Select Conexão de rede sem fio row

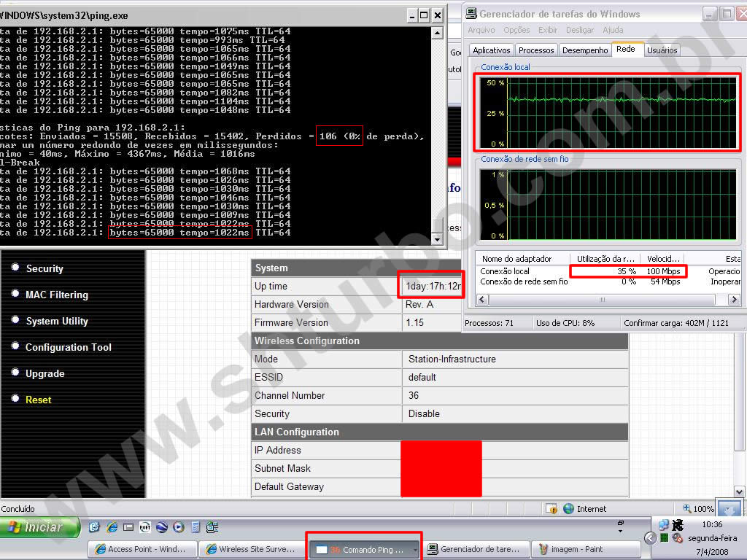pyautogui.click(x=608, y=281)
